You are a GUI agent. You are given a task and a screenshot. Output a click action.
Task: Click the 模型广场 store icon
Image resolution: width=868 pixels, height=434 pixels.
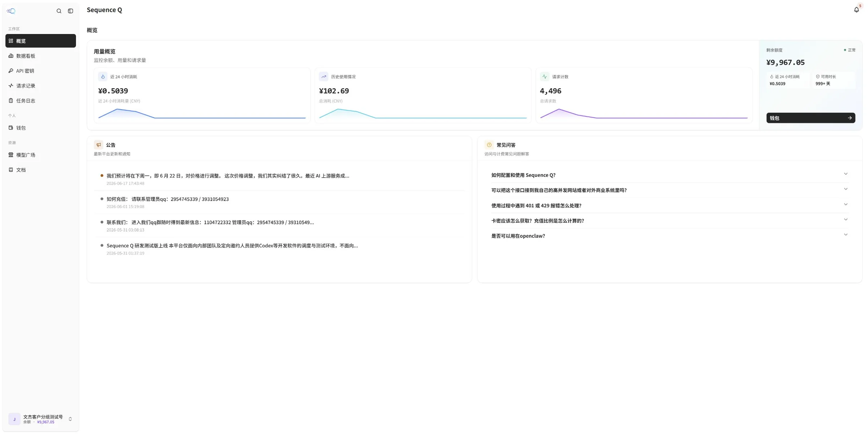click(x=11, y=155)
